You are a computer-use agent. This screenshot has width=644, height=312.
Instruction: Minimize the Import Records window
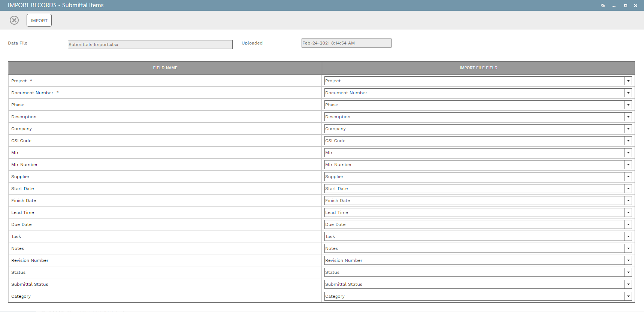coord(614,6)
